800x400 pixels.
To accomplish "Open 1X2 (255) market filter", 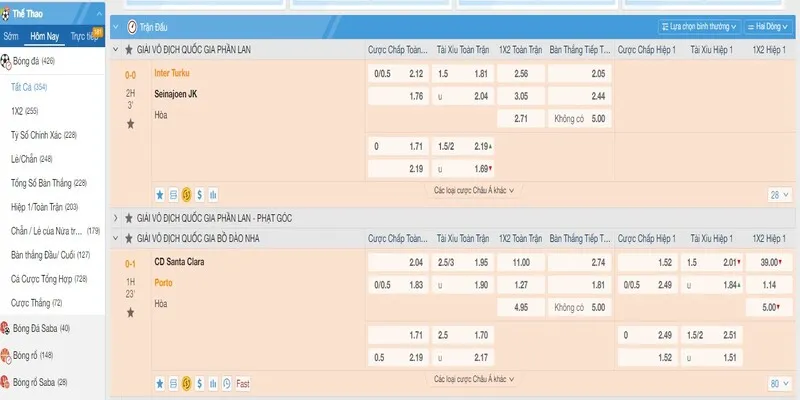I will coord(24,111).
